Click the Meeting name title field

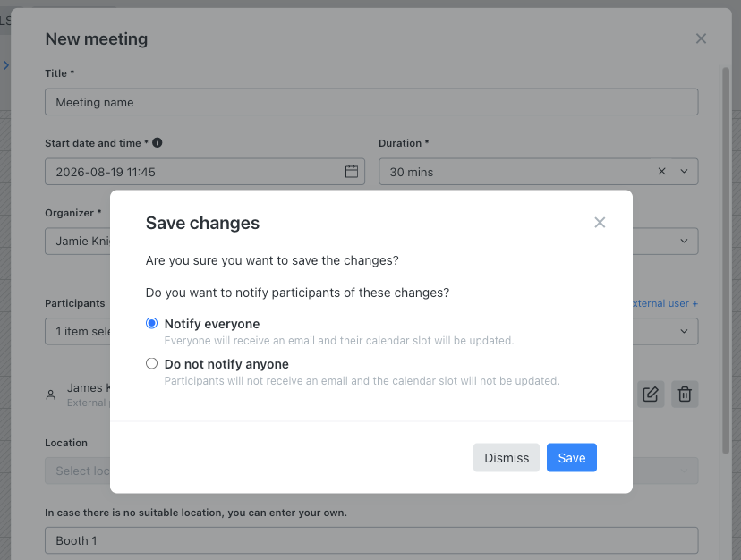(371, 102)
